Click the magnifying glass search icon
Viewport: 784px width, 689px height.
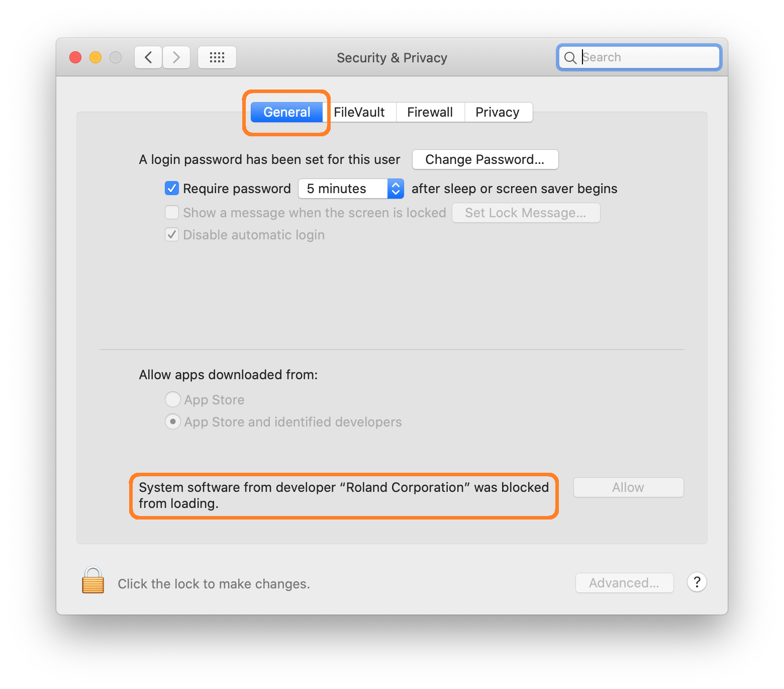click(570, 58)
